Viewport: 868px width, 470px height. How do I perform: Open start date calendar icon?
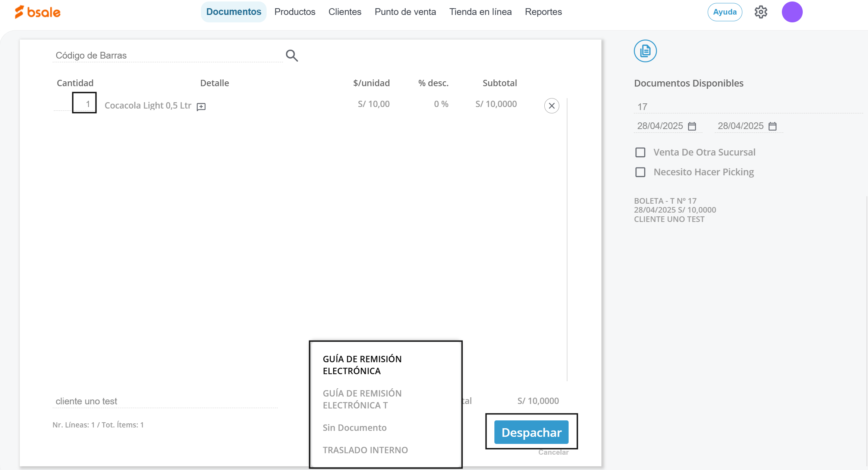pyautogui.click(x=692, y=126)
